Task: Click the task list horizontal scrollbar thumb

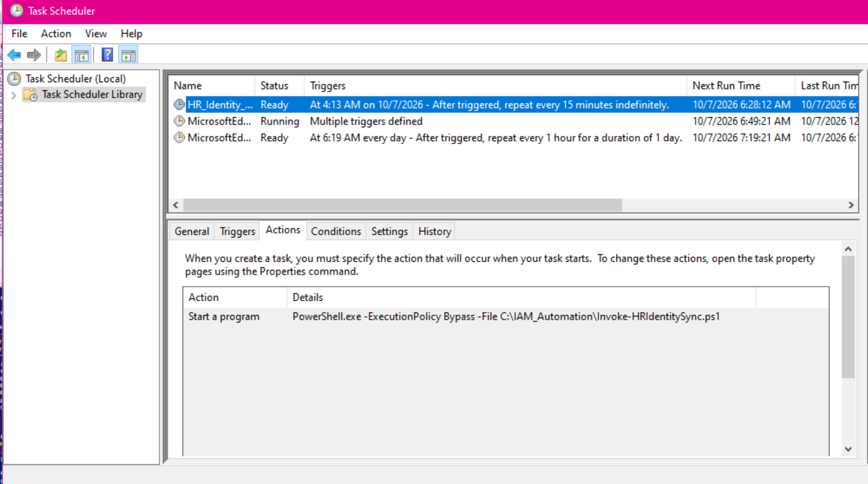Action: (402, 205)
